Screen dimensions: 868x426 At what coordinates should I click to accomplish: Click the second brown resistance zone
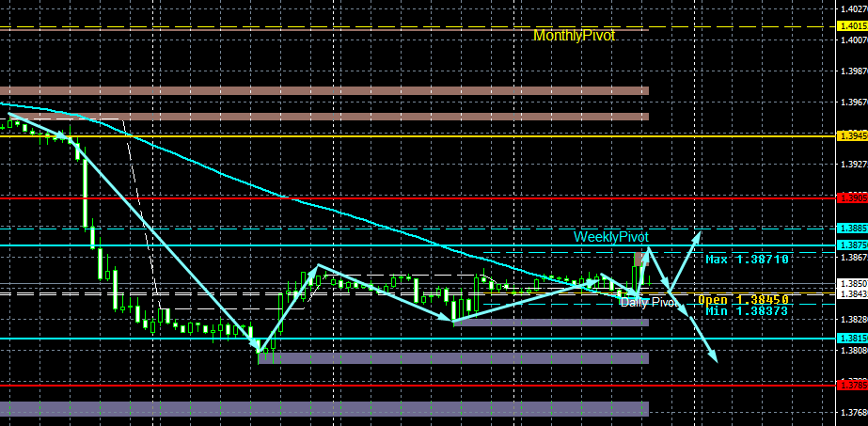tap(324, 117)
